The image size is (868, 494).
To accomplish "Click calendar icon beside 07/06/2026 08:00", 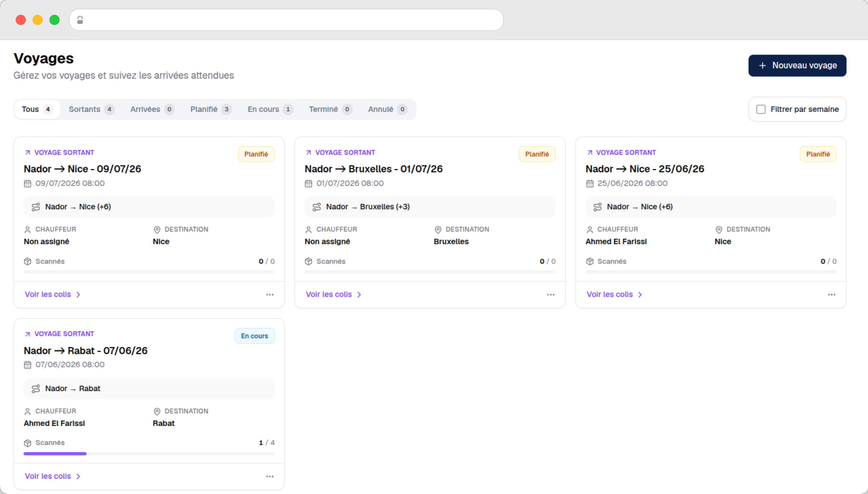I will 27,365.
